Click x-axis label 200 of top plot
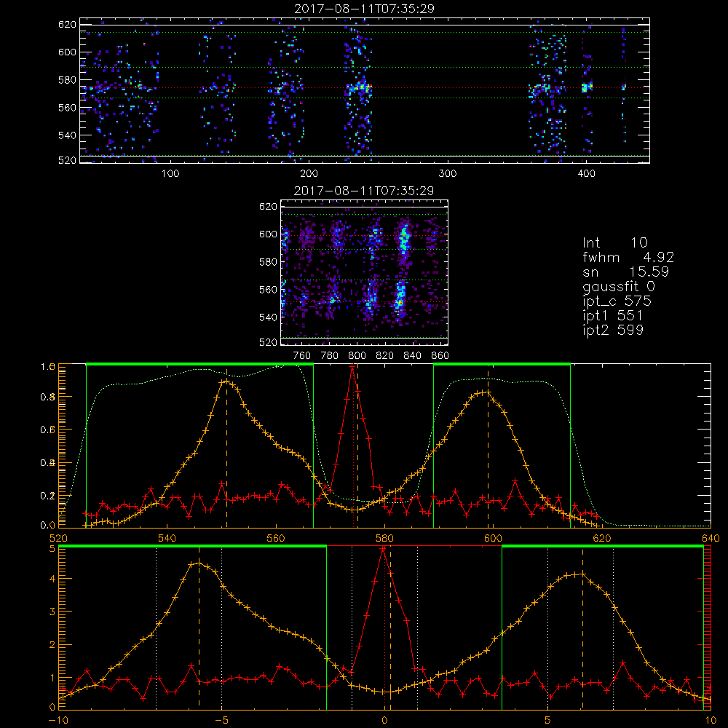The image size is (728, 728). click(x=309, y=174)
